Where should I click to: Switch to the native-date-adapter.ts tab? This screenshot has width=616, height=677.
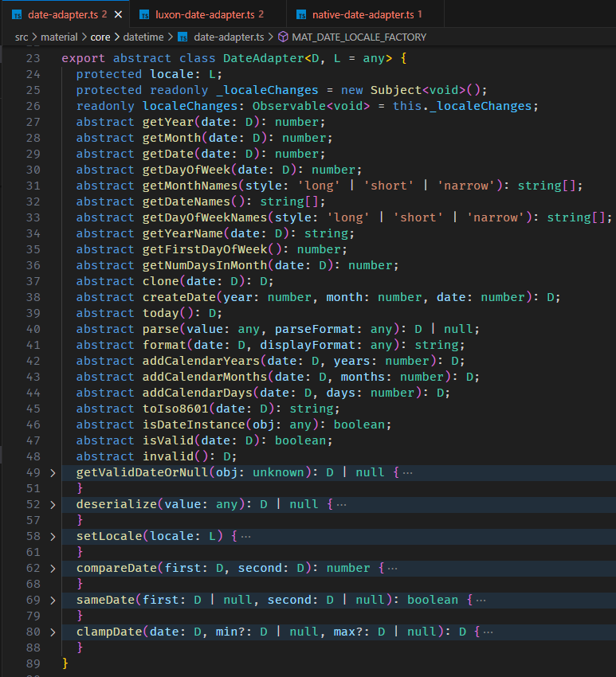click(x=362, y=15)
